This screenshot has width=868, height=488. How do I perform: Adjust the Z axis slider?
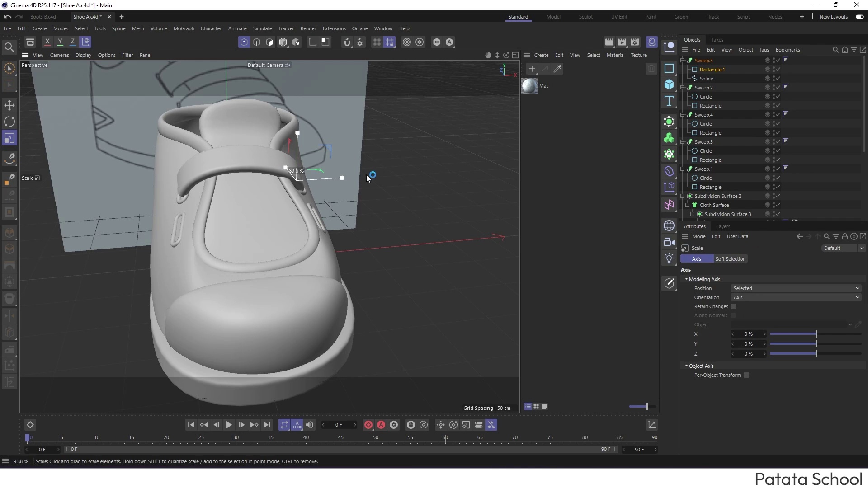point(816,354)
